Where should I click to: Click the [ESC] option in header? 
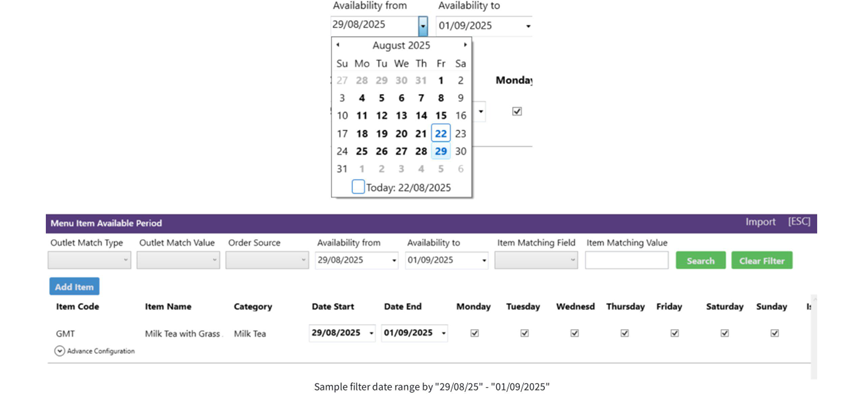tap(799, 222)
